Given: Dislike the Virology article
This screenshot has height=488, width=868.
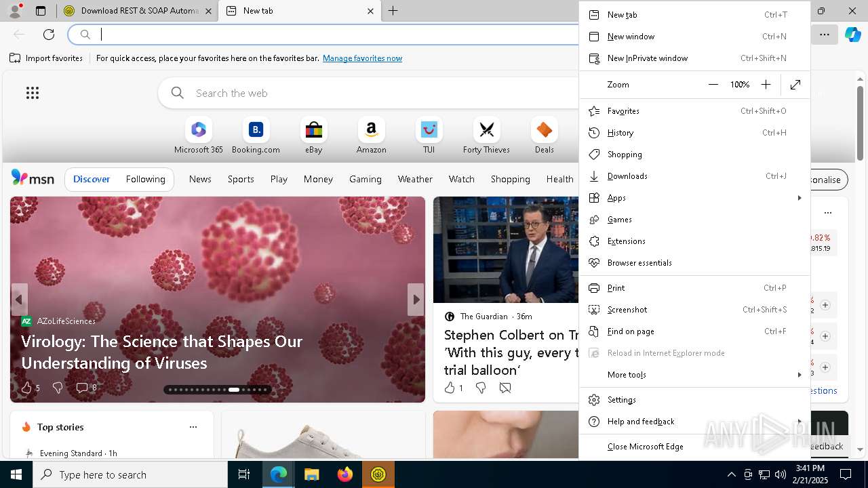Looking at the screenshot, I should tap(58, 388).
